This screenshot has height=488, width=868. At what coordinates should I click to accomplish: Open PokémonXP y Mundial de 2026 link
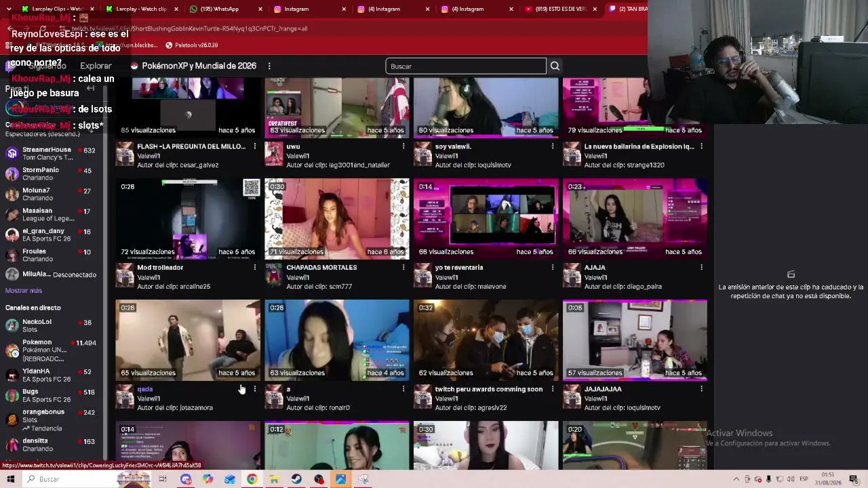pos(193,66)
